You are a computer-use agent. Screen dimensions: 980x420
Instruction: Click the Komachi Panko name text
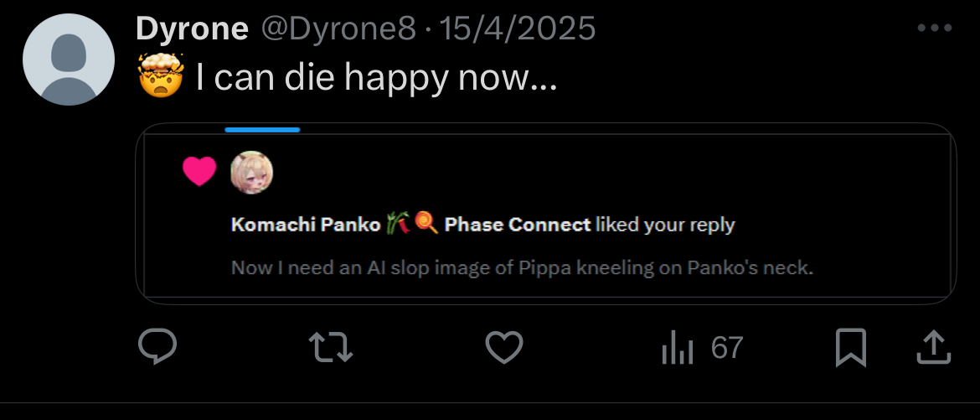tap(307, 225)
